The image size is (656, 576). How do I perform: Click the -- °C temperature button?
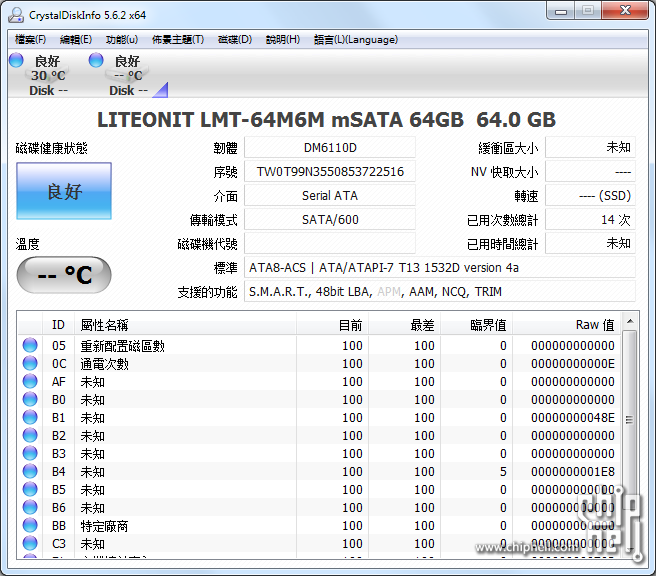pyautogui.click(x=64, y=275)
